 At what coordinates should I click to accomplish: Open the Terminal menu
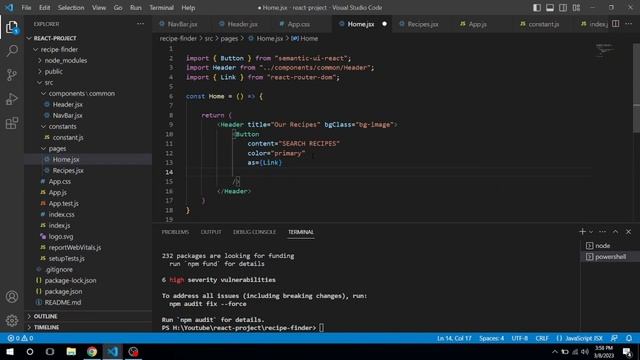161,8
